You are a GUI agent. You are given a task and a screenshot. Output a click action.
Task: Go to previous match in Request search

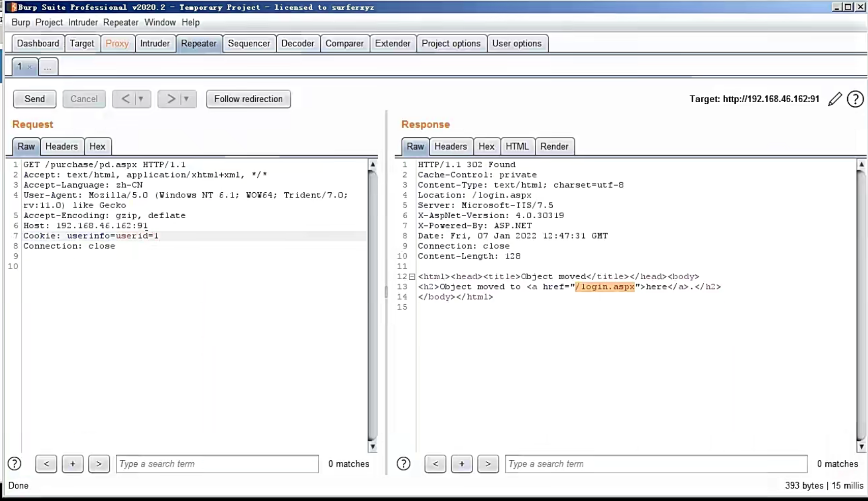46,464
